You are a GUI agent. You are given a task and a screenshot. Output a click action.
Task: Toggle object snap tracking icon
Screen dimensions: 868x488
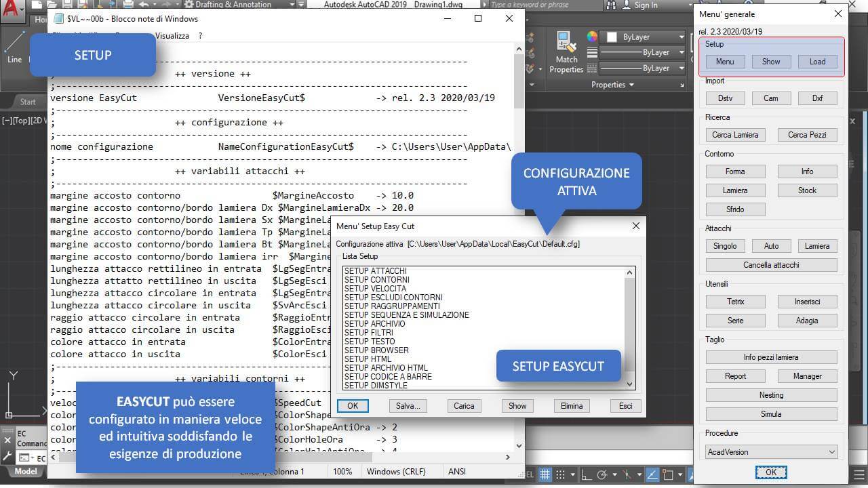652,475
